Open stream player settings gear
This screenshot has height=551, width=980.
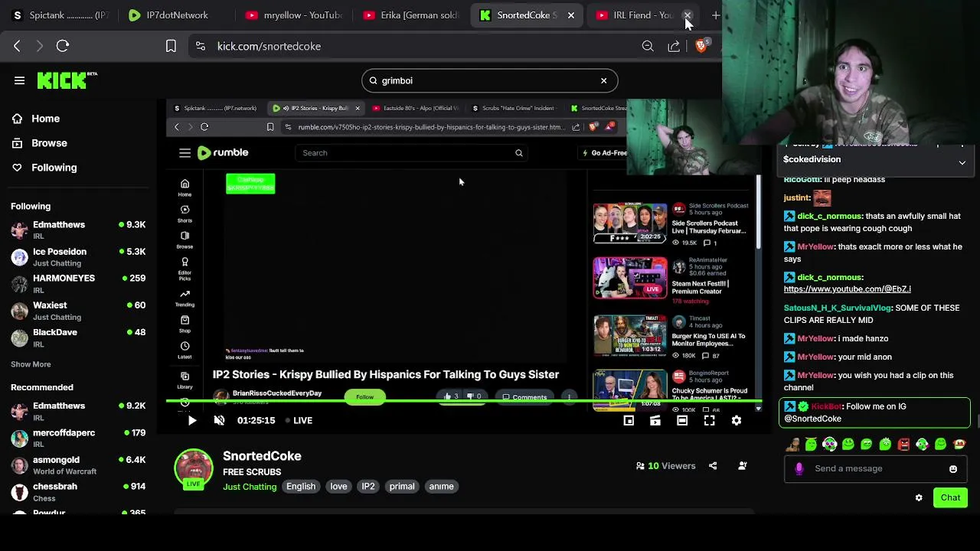point(737,420)
